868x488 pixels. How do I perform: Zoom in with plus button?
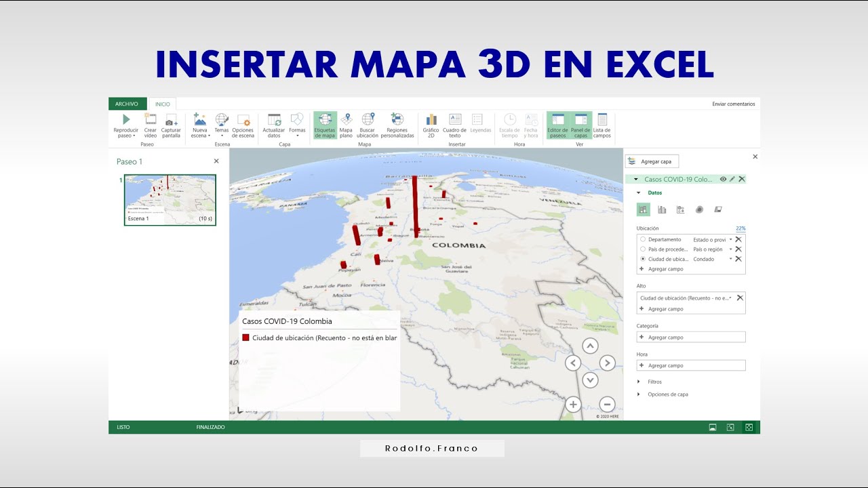[x=573, y=405]
